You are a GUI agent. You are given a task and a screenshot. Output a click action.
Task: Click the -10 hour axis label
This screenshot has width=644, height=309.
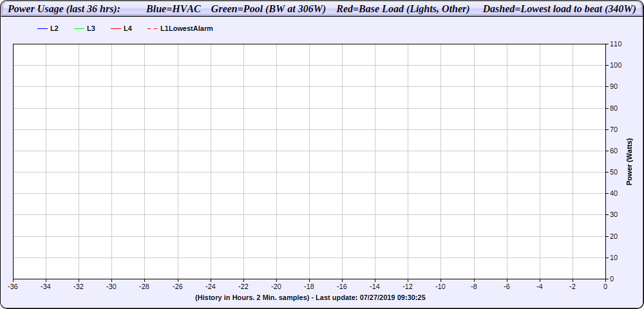tap(440, 286)
